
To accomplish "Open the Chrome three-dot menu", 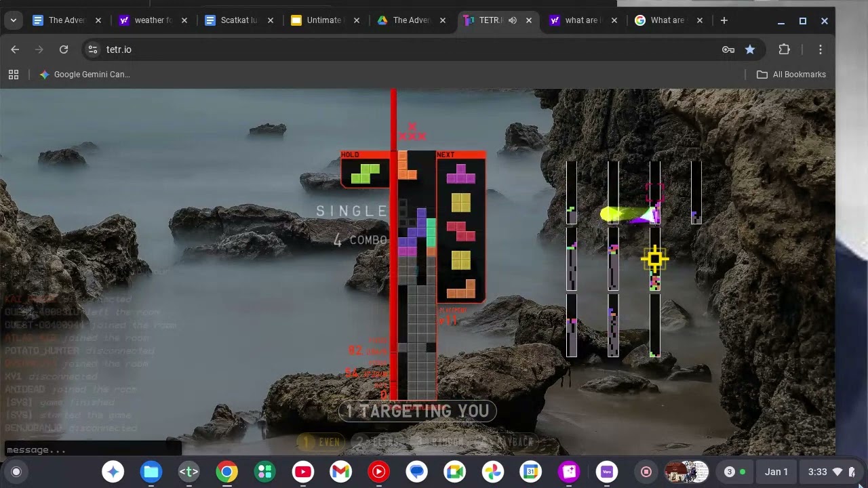I will point(820,49).
